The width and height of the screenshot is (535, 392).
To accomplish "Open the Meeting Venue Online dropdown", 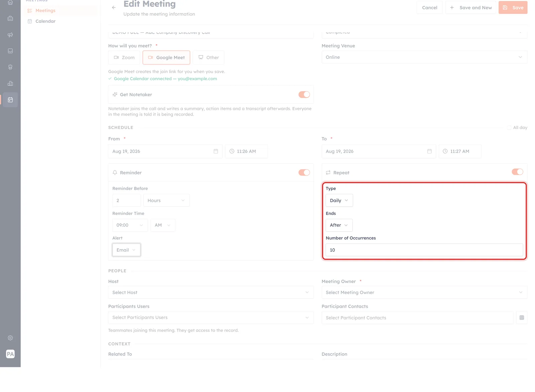I will tap(424, 57).
